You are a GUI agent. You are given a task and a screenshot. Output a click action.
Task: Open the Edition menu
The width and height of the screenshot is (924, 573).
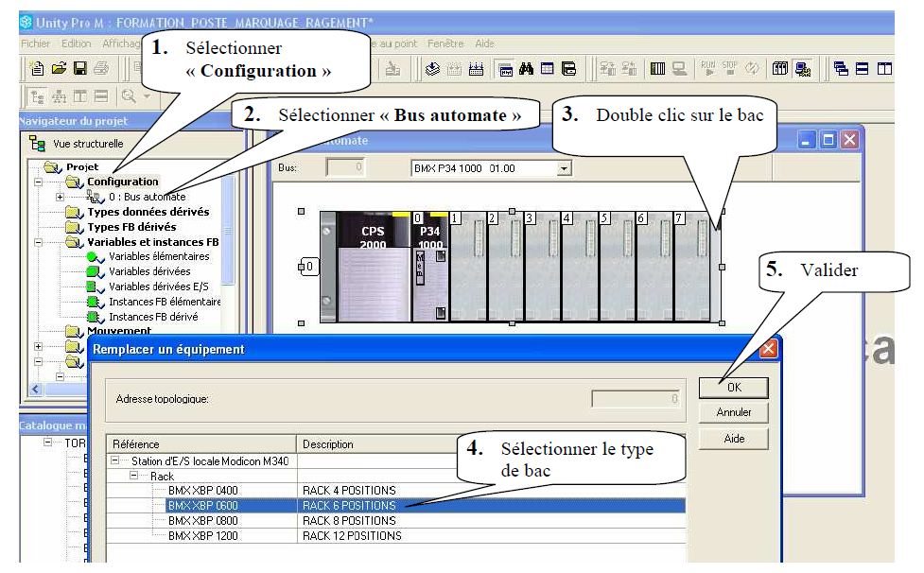click(x=76, y=43)
